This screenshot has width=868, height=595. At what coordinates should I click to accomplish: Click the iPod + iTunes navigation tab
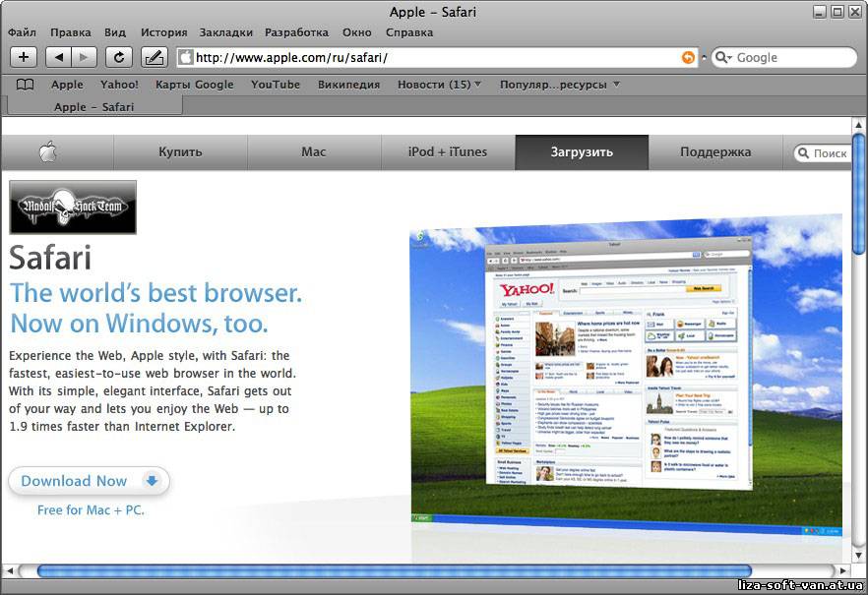click(448, 152)
